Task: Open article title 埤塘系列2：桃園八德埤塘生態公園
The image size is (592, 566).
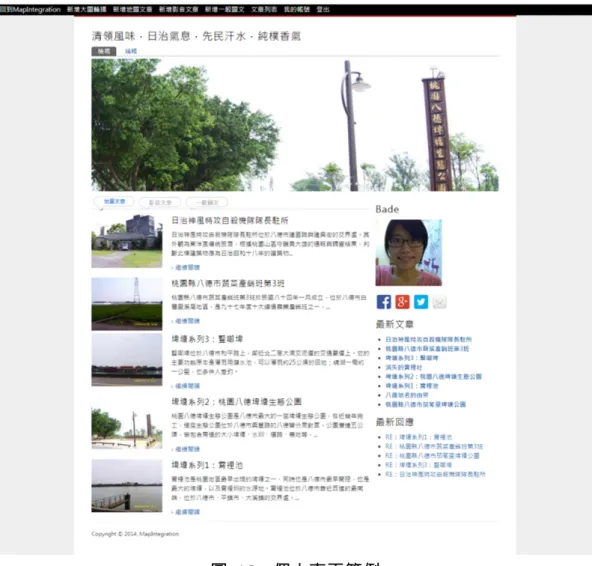Action: tap(237, 402)
